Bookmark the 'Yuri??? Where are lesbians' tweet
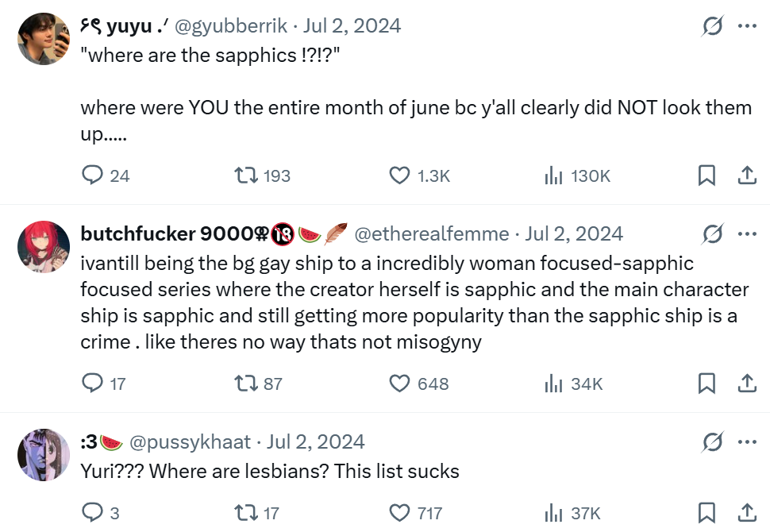 tap(706, 512)
